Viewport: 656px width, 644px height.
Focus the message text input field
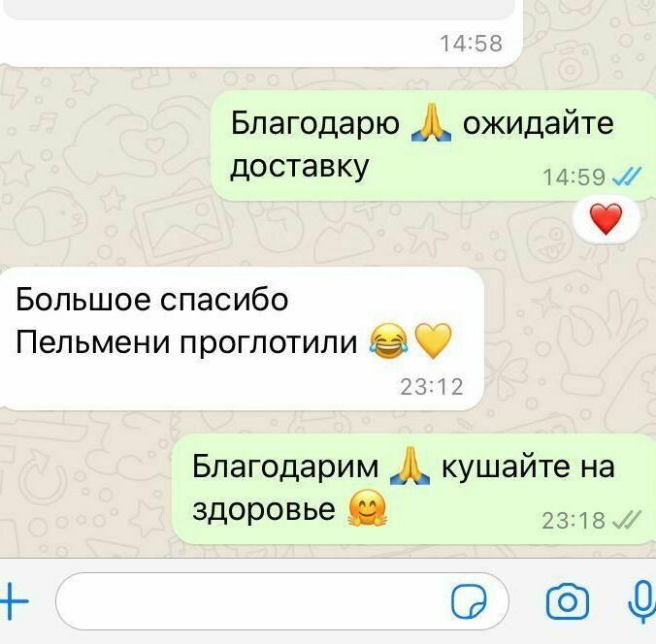point(282,601)
